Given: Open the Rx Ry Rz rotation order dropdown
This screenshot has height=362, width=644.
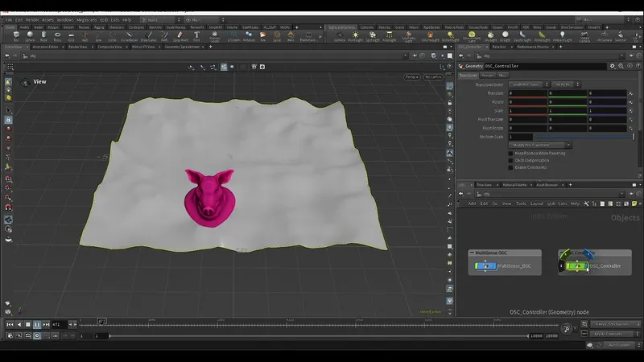Looking at the screenshot, I should click(x=566, y=84).
